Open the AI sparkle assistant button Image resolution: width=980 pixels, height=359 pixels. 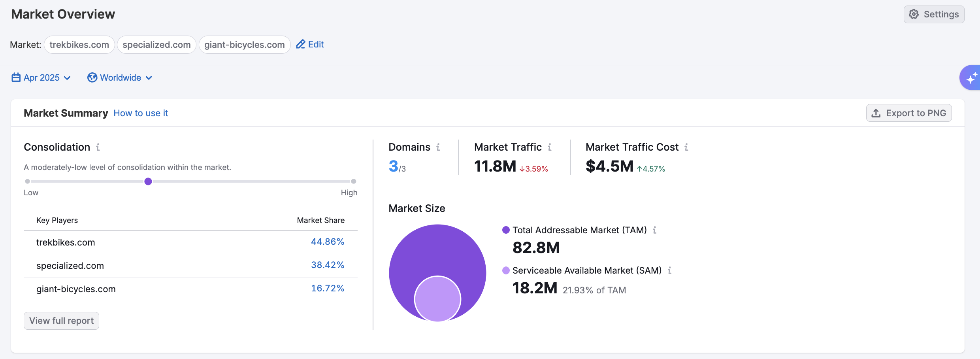(971, 78)
